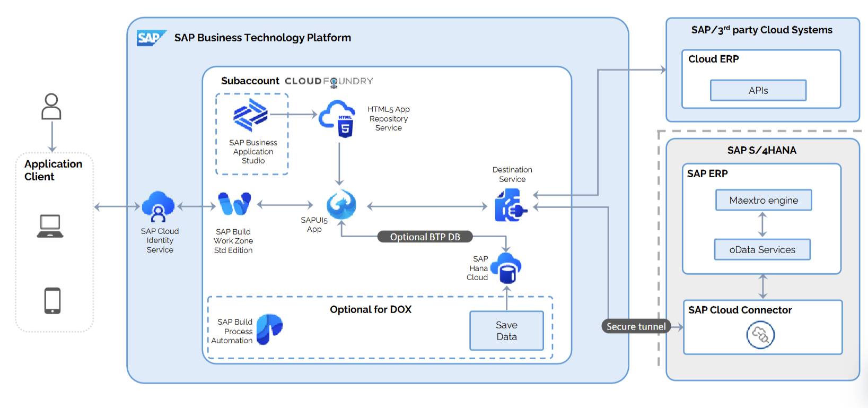This screenshot has height=408, width=868.
Task: Click the SAP Business Application Studio label
Action: coord(253,152)
